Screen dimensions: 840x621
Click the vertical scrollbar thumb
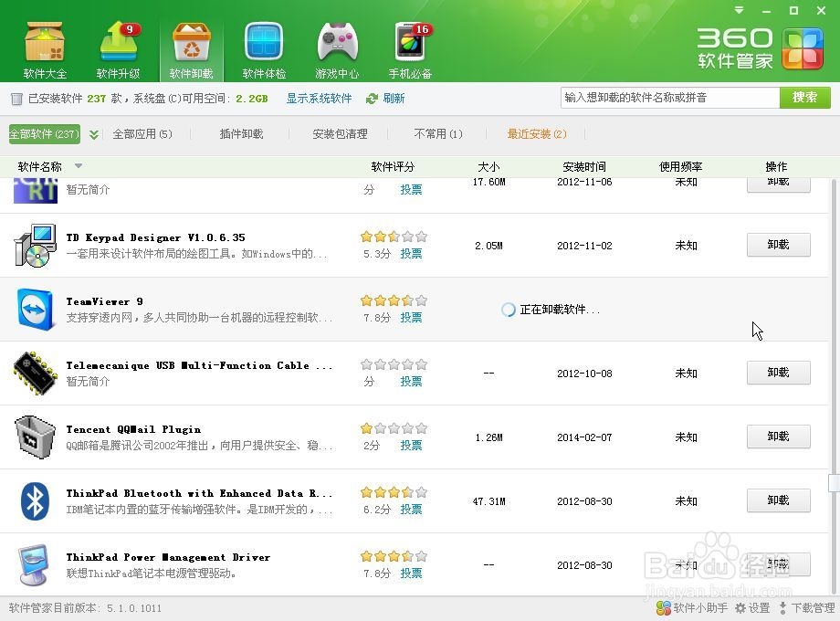(834, 483)
